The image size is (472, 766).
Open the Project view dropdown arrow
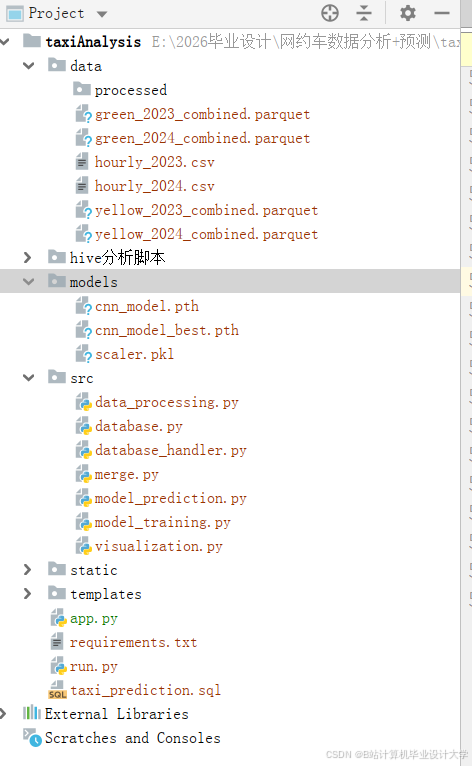point(102,14)
